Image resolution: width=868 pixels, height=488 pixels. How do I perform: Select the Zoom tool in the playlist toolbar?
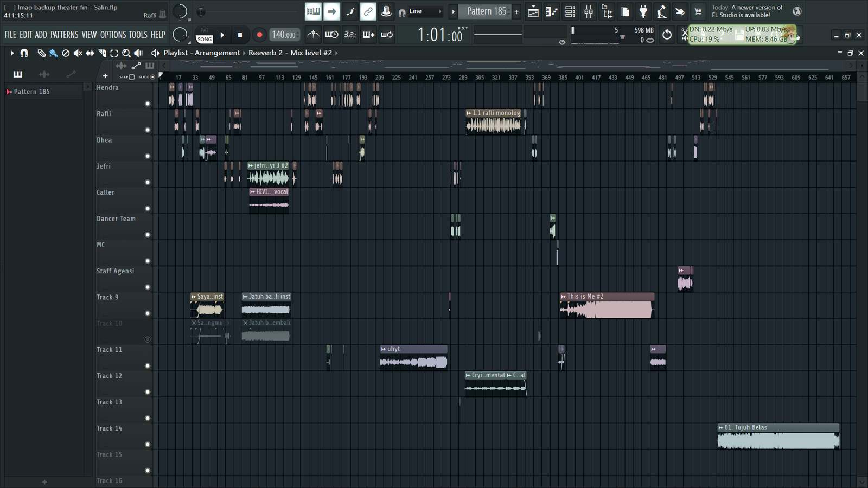click(126, 53)
